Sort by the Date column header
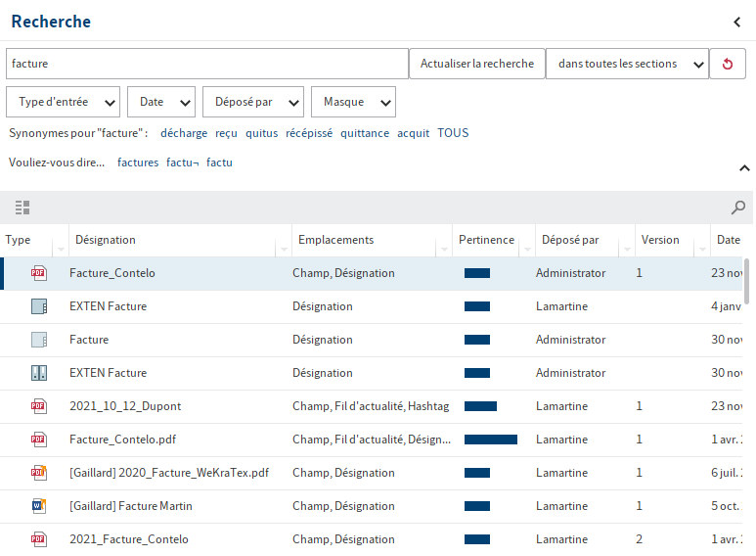756x556 pixels. (729, 240)
